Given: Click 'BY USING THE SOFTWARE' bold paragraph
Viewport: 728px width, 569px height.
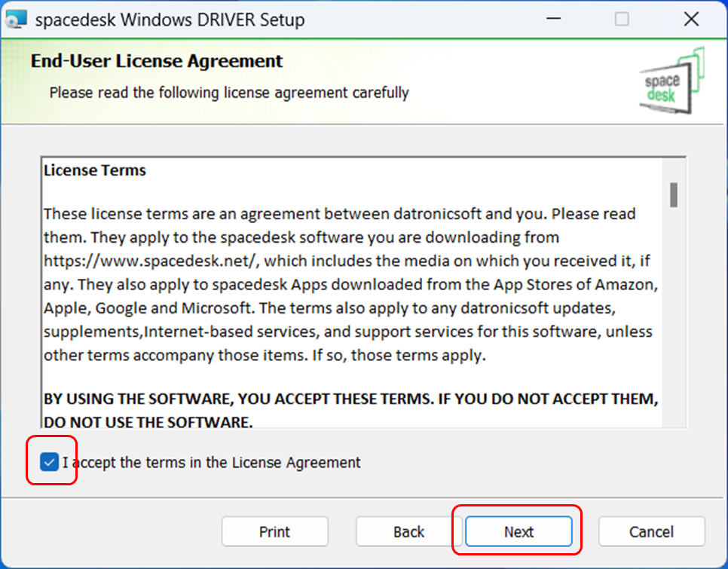Looking at the screenshot, I should point(351,410).
